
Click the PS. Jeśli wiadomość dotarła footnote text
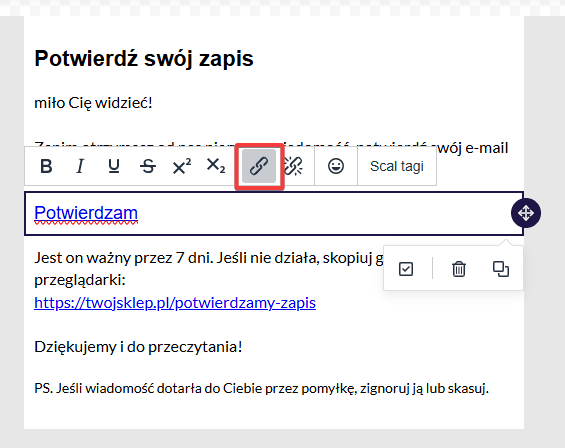[x=261, y=388]
